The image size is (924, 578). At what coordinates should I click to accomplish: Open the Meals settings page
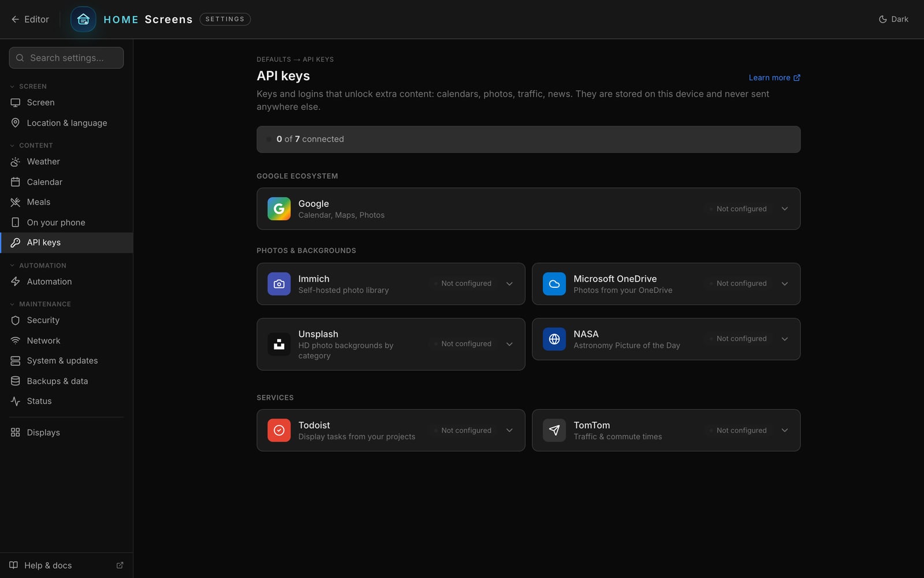point(66,202)
